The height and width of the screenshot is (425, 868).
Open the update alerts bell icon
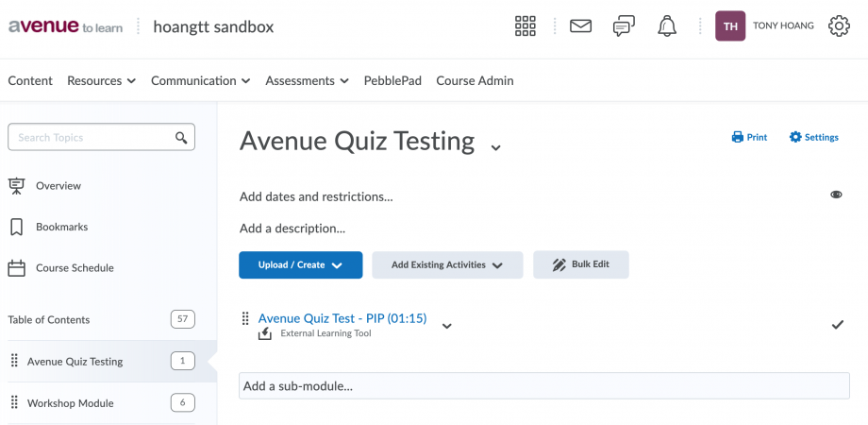[x=667, y=26]
